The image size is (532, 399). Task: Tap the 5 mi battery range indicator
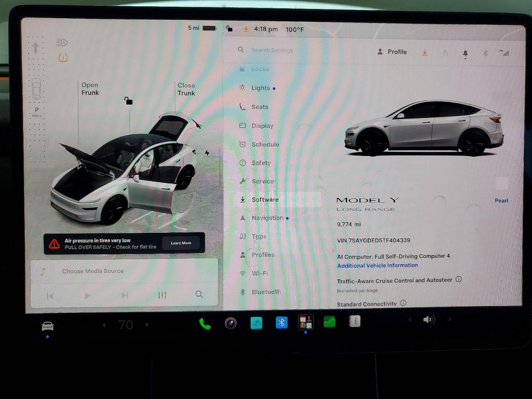tap(202, 28)
